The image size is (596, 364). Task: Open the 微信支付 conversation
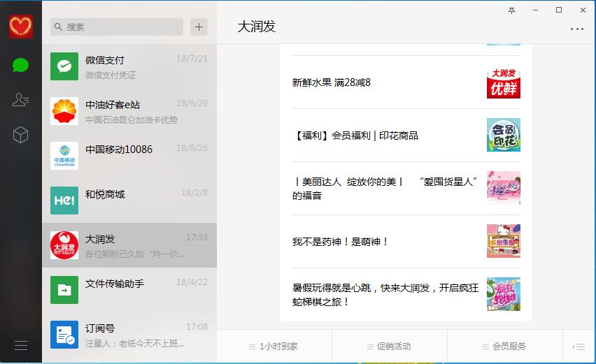click(129, 66)
